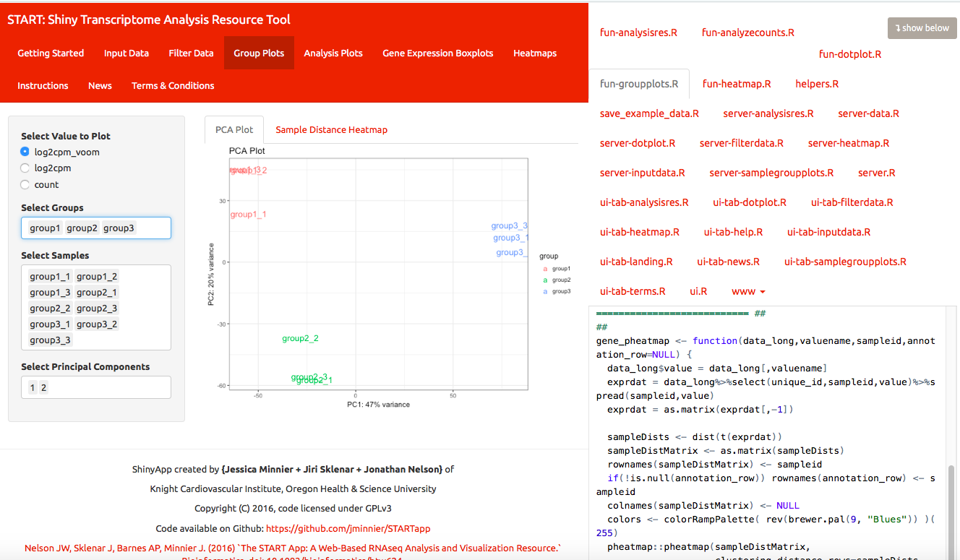Open the Instructions page

(43, 85)
